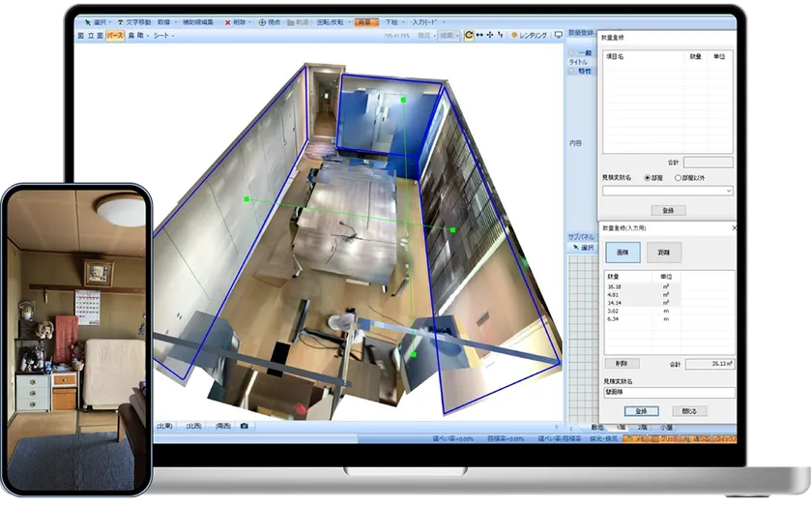Click the 閉じる close button
Viewport: 812px width, 507px height.
[x=689, y=410]
